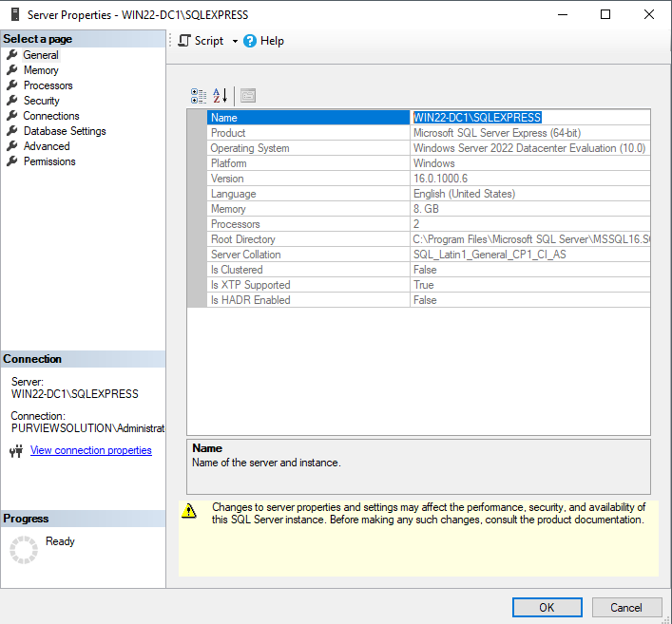Go to the Security page

(x=42, y=101)
